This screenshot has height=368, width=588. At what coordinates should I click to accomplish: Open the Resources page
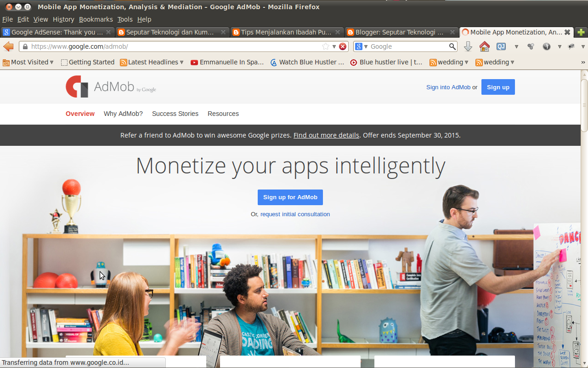point(223,114)
